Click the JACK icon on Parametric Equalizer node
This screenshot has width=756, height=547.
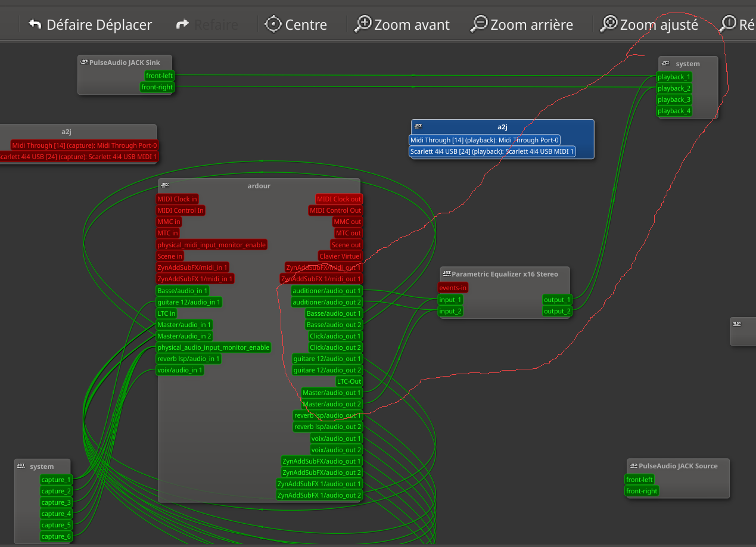pos(447,273)
